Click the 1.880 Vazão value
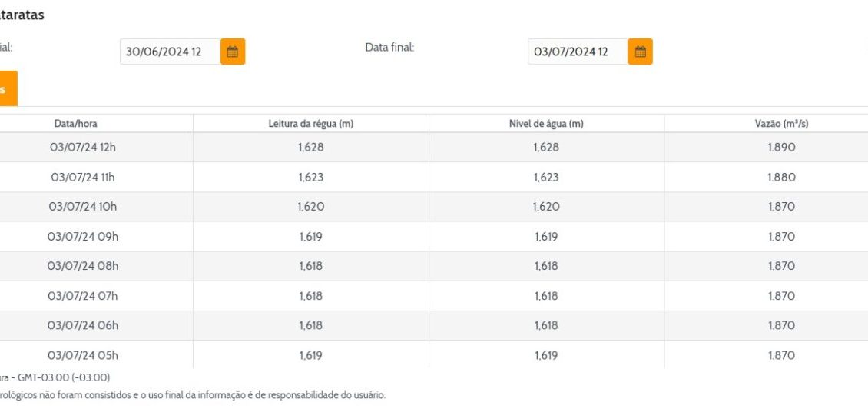This screenshot has width=868, height=409. point(781,177)
